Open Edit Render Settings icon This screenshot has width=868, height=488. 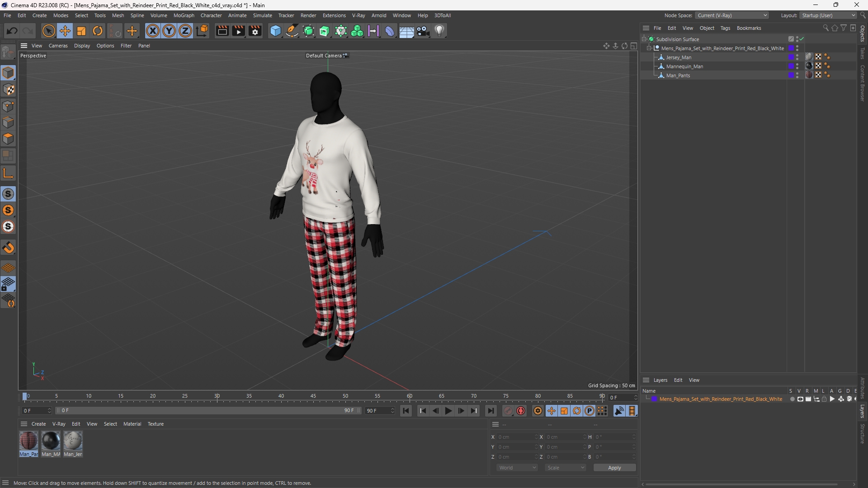coord(255,31)
